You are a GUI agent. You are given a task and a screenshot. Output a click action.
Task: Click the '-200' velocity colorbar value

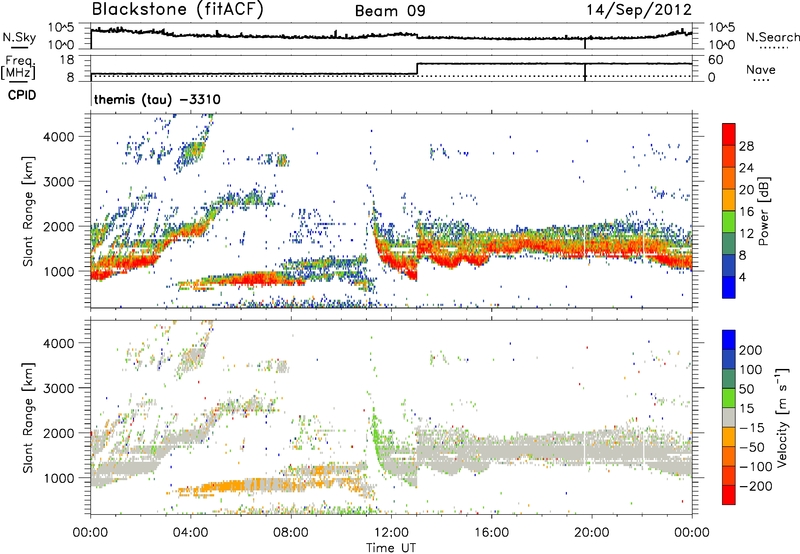click(756, 486)
